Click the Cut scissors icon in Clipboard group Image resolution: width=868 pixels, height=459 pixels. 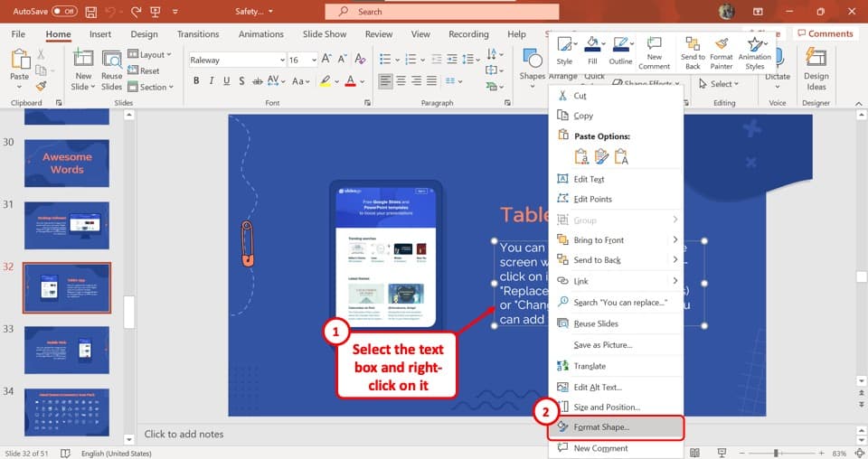[x=41, y=54]
